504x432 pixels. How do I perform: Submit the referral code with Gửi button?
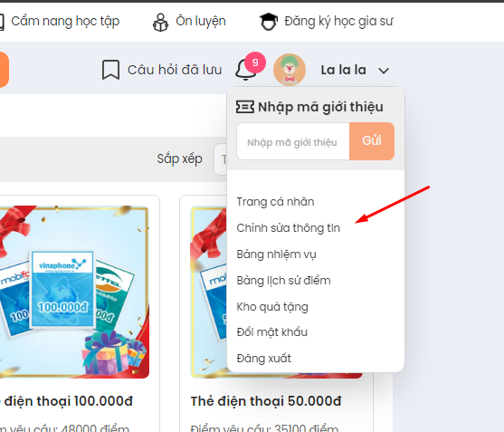pyautogui.click(x=372, y=141)
